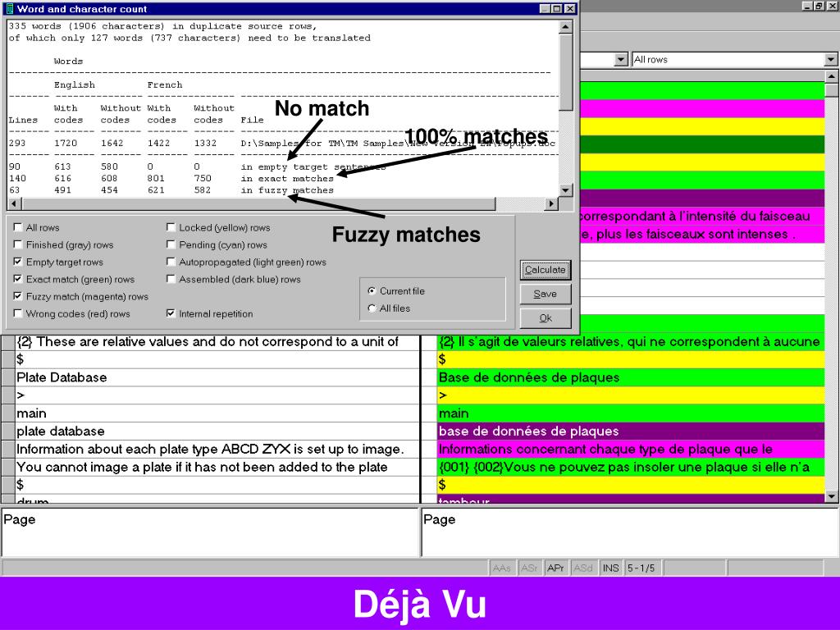Open the combo box arrow beside the All rows filter

(x=620, y=59)
